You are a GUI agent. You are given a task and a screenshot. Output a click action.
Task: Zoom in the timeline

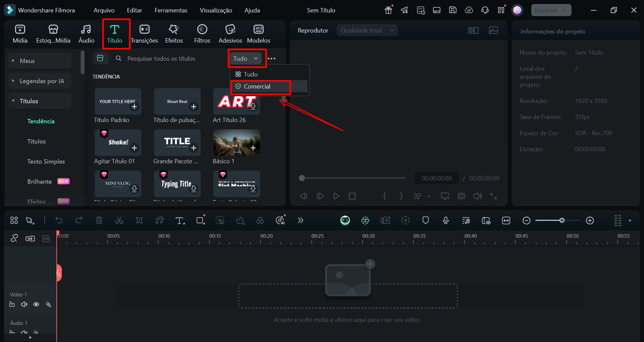(590, 220)
